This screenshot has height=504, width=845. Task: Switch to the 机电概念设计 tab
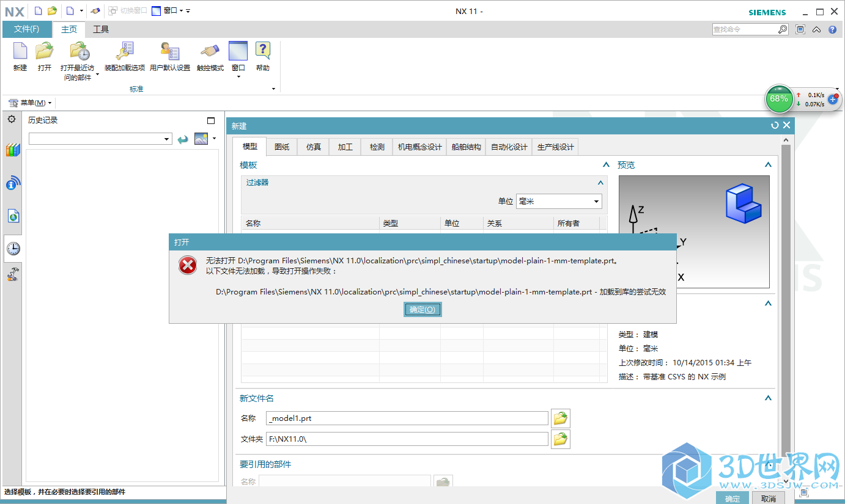point(420,147)
